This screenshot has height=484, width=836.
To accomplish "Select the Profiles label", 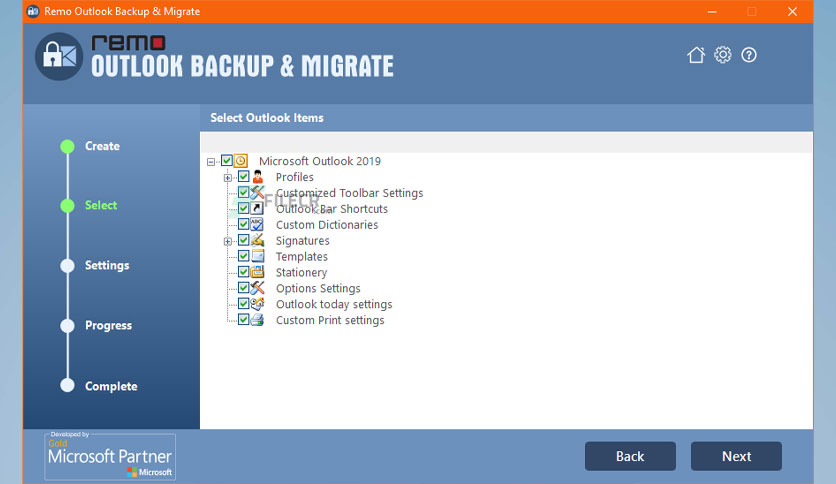I will coord(294,177).
